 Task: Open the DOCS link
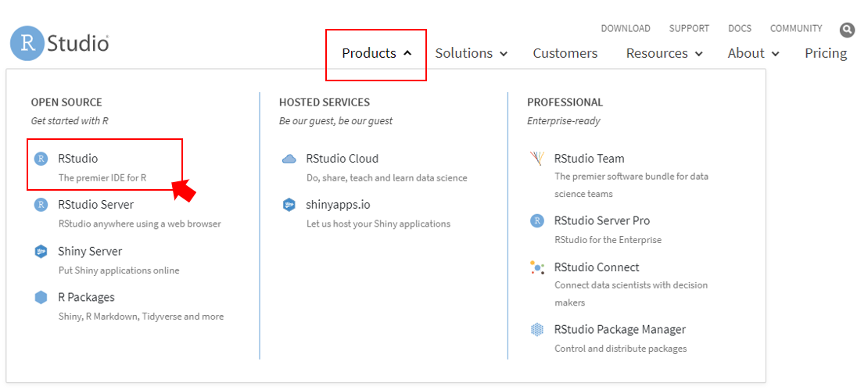click(x=740, y=28)
